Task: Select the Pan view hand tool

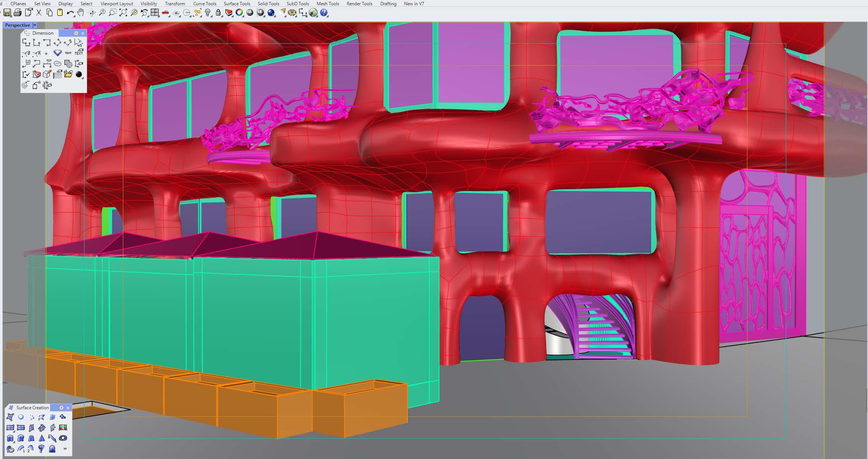Action: [80, 13]
